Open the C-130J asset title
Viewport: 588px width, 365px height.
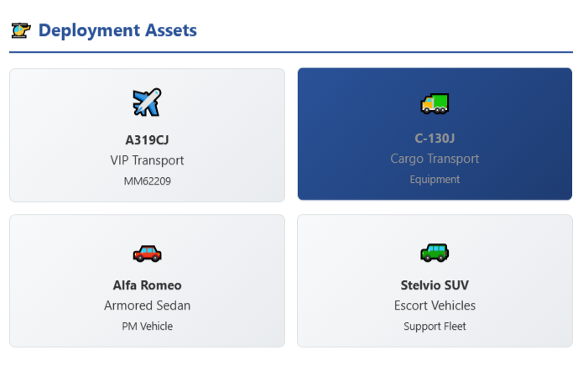click(434, 138)
